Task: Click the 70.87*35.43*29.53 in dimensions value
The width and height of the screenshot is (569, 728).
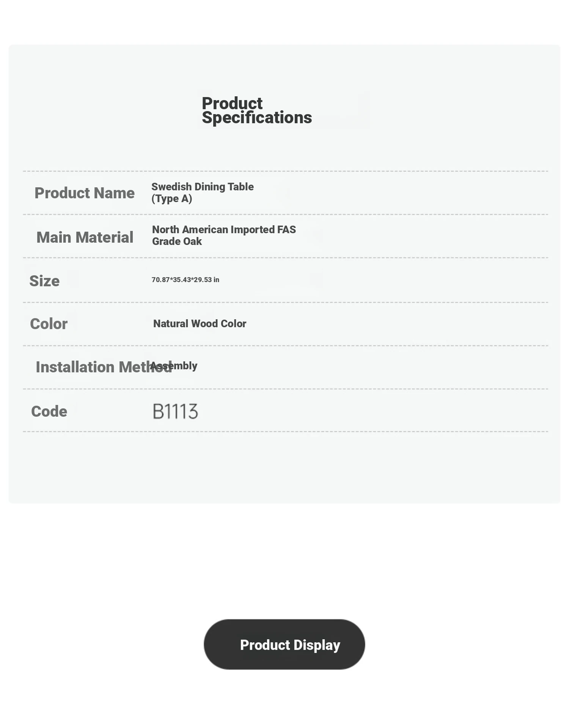Action: tap(185, 280)
